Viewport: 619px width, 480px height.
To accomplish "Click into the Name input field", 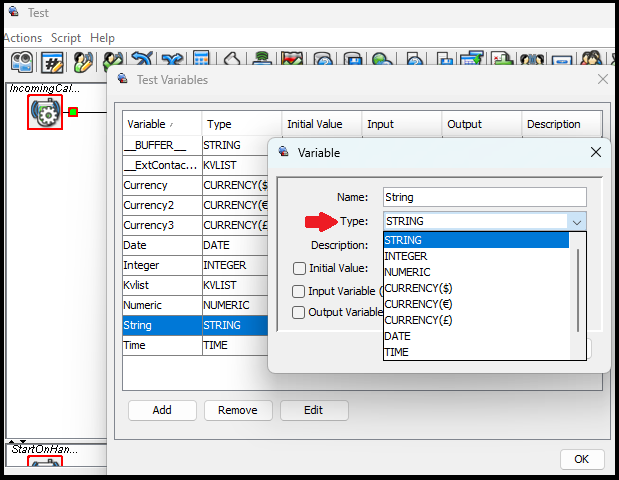I will point(485,197).
